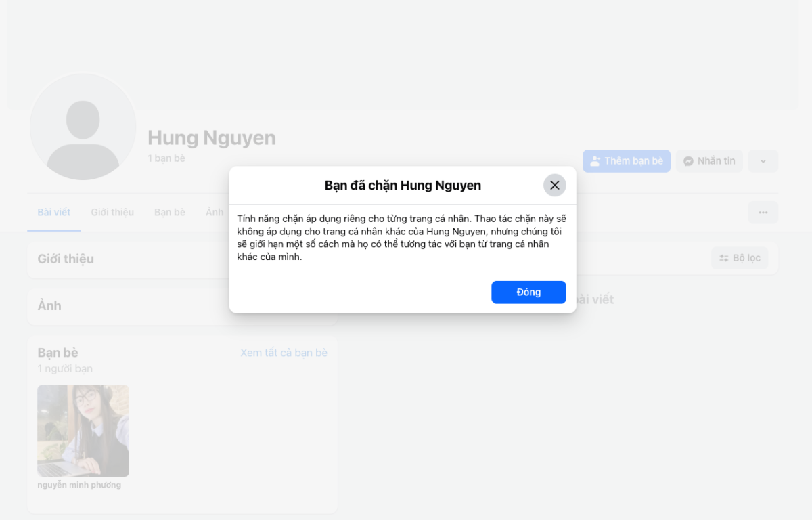This screenshot has height=520, width=812.
Task: Click Hung Nguyen's profile avatar
Action: [83, 127]
